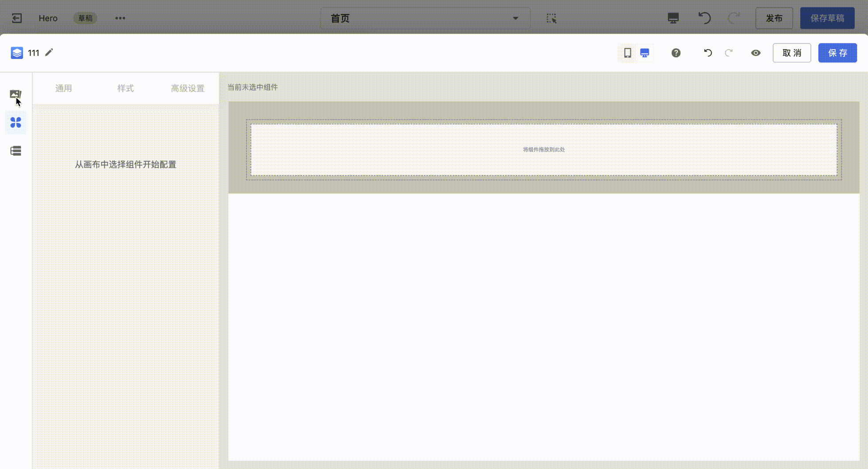The image size is (868, 469).
Task: Click the undo arrow in editor toolbar
Action: (x=708, y=53)
